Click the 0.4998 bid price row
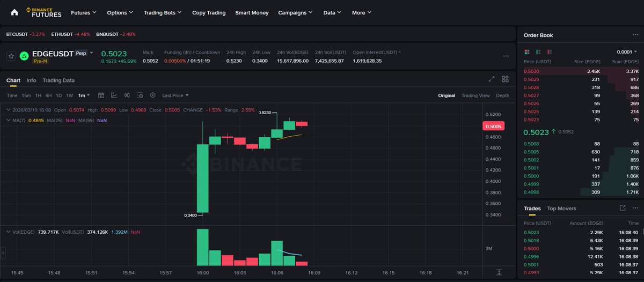Image resolution: width=644 pixels, height=282 pixels. (581, 192)
